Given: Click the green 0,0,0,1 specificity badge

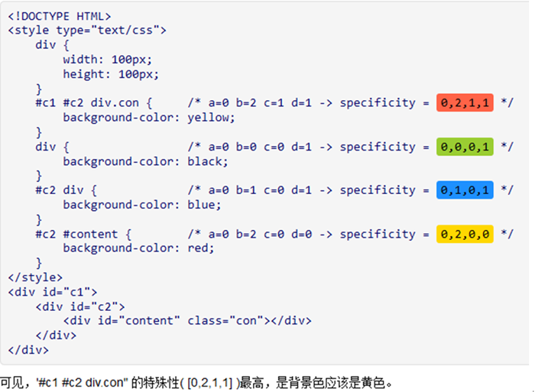Looking at the screenshot, I should (465, 147).
